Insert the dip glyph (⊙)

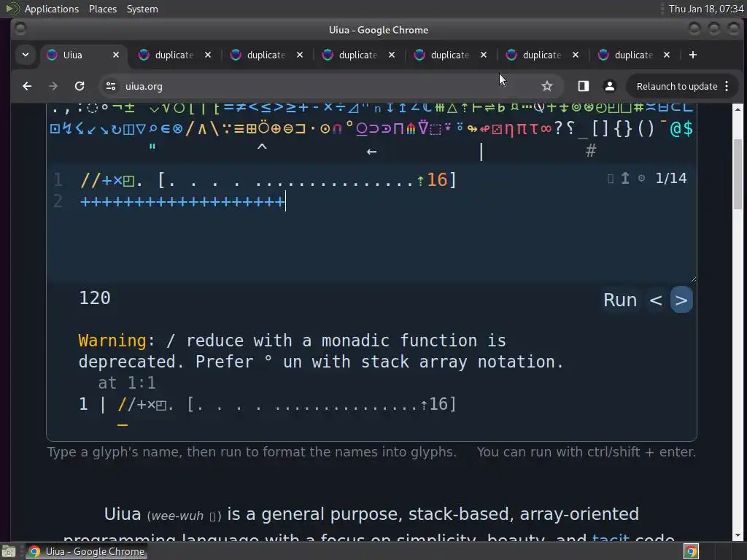tap(325, 128)
